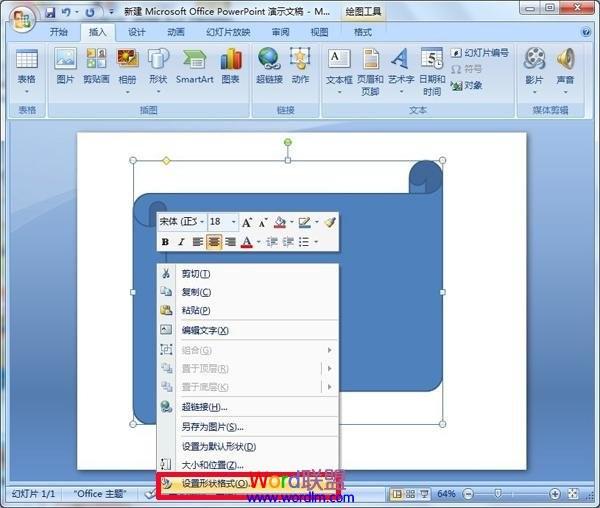Choose Paste (粘贴) in context menu
600x508 pixels.
248,310
